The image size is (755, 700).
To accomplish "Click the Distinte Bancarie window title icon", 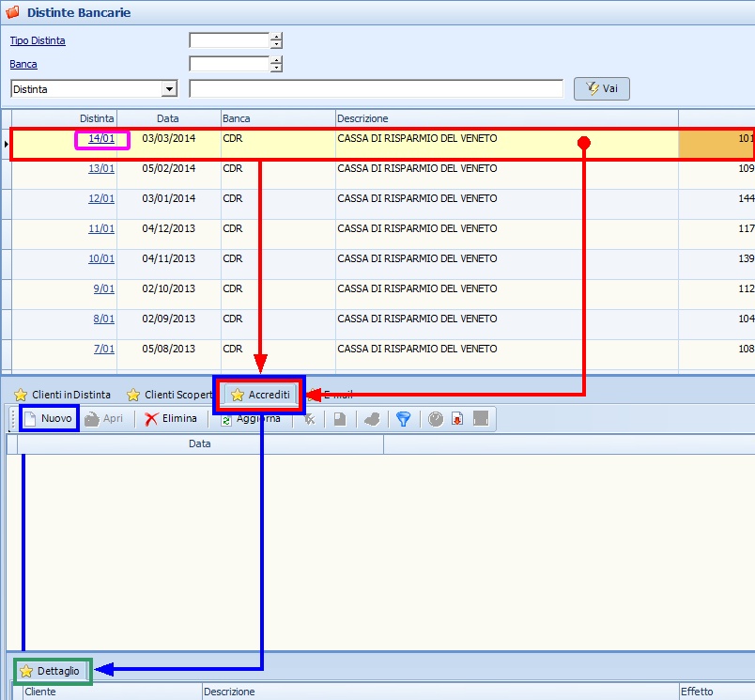I will pos(12,13).
